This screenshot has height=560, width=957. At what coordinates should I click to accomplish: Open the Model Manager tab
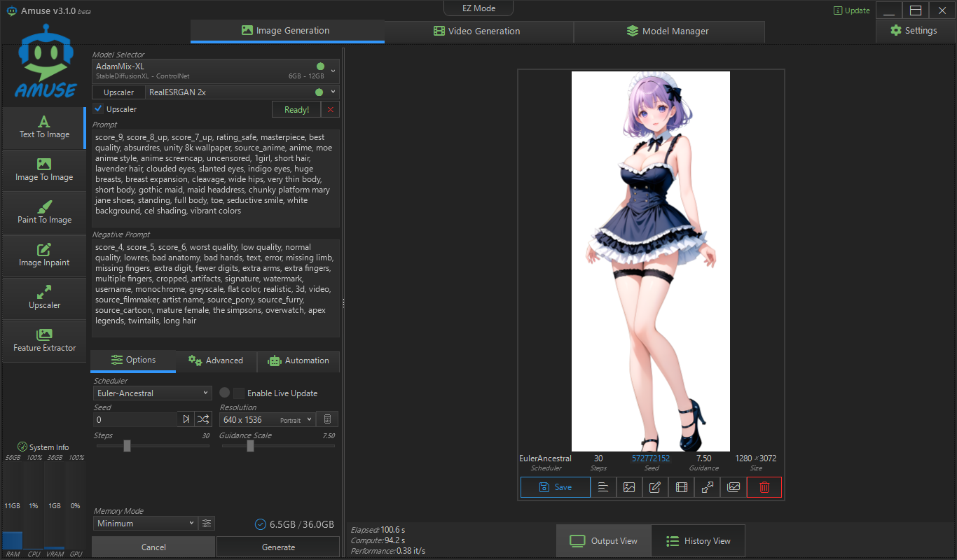[x=669, y=31]
